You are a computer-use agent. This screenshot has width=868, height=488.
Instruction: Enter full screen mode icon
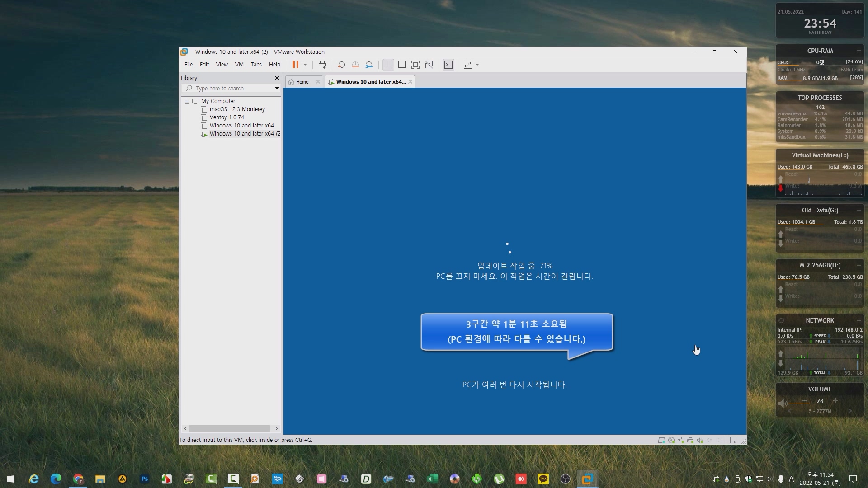[415, 65]
